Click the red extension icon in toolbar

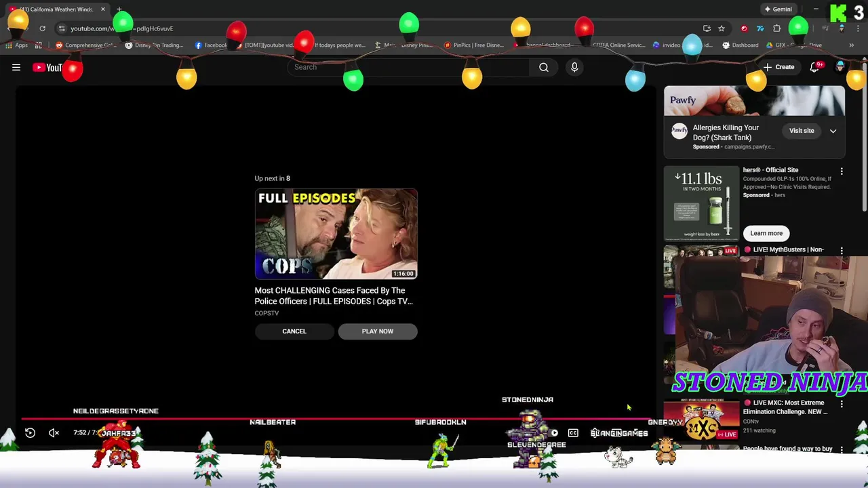pyautogui.click(x=744, y=28)
